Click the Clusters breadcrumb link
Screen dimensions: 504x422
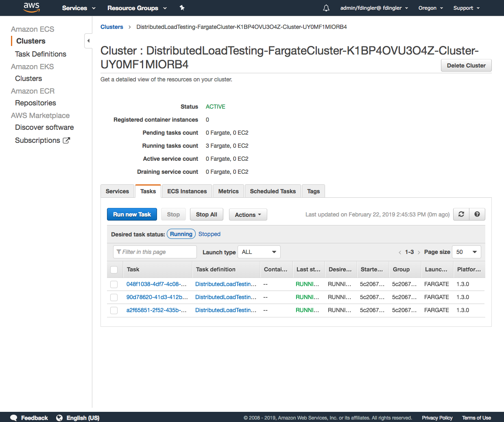point(112,27)
